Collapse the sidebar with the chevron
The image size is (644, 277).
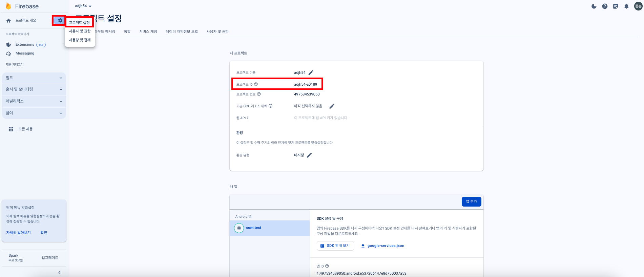tap(60, 272)
